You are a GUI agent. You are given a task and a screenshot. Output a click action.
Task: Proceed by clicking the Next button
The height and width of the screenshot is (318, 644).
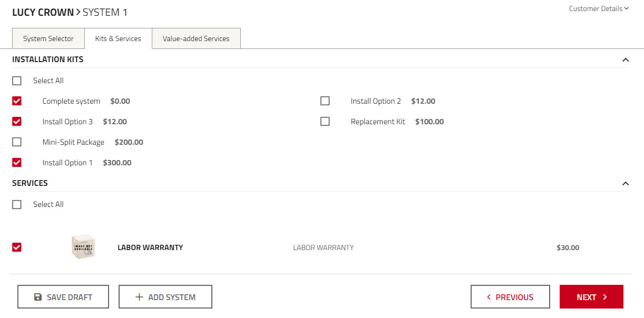[591, 297]
